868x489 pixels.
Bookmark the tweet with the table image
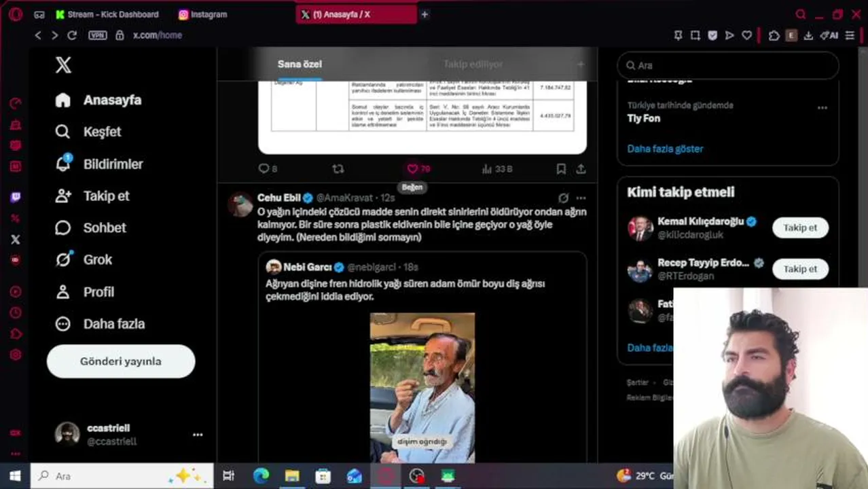(x=561, y=168)
